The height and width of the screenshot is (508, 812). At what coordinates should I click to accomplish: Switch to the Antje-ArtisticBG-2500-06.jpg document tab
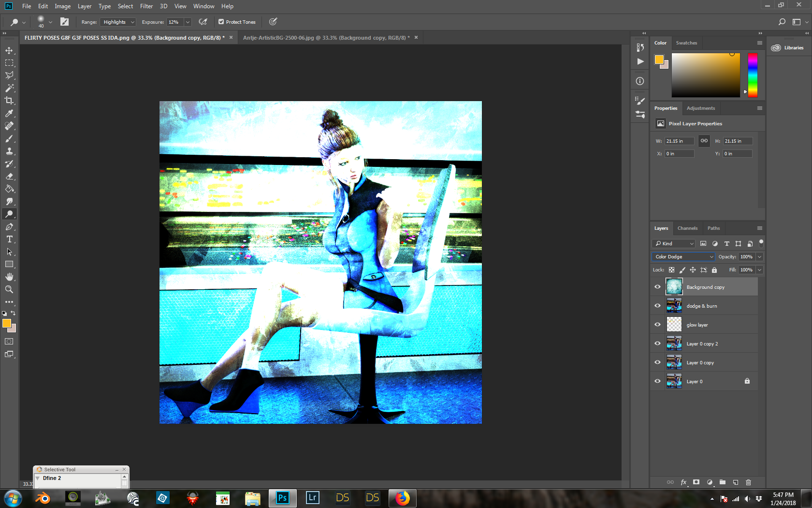(x=326, y=38)
